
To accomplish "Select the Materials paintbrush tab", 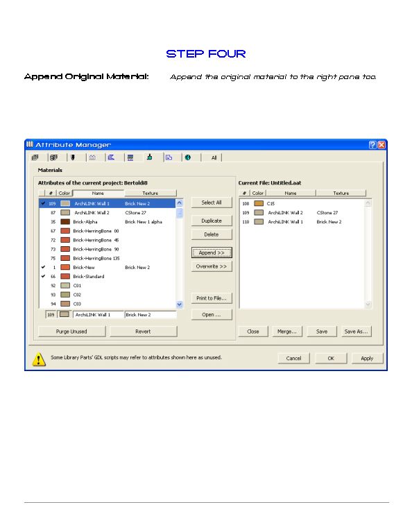I will pos(149,157).
